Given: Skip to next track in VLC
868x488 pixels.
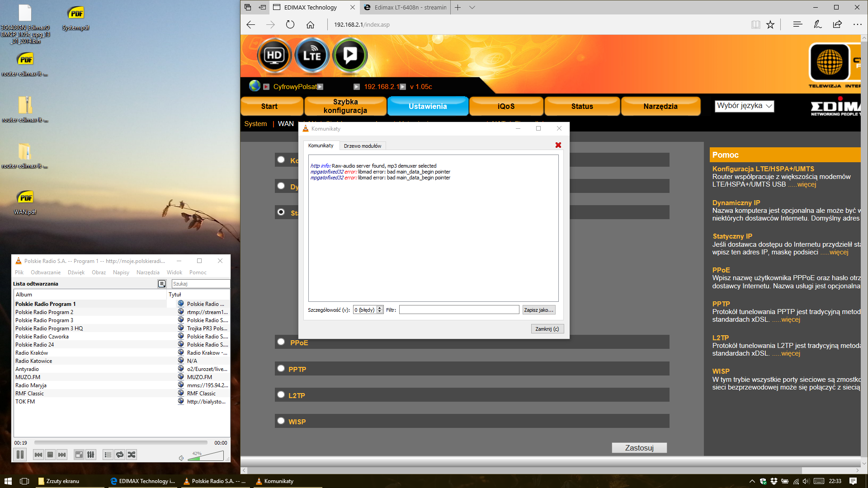Looking at the screenshot, I should click(62, 455).
